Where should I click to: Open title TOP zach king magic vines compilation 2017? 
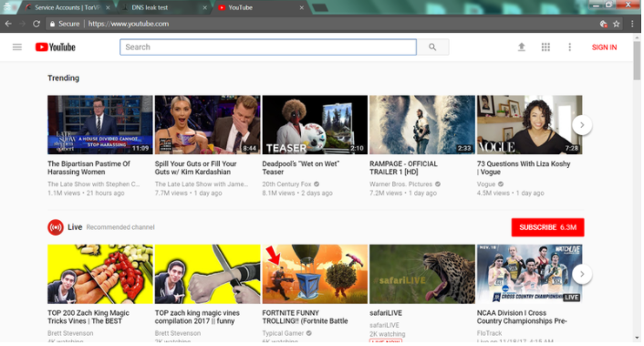coord(197,317)
